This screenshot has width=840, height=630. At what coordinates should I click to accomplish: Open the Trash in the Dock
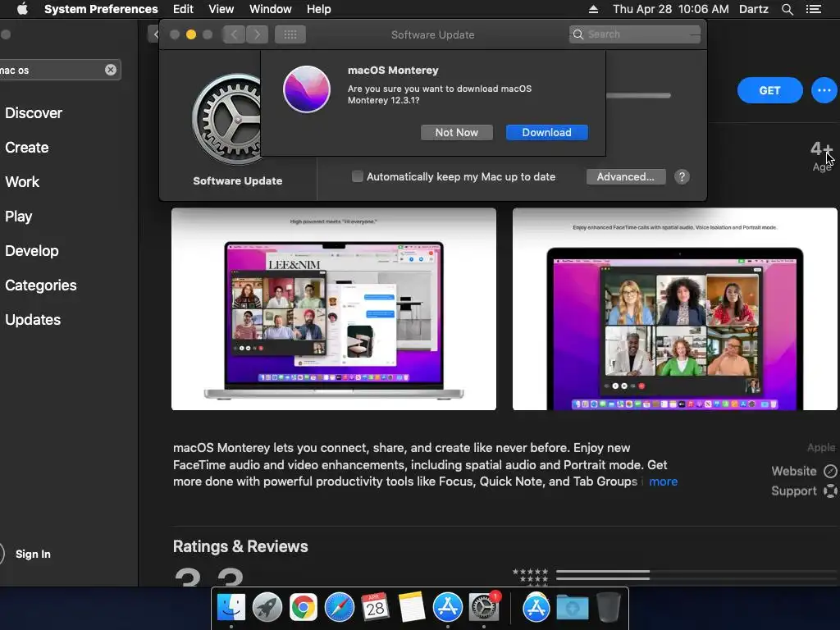pyautogui.click(x=609, y=608)
